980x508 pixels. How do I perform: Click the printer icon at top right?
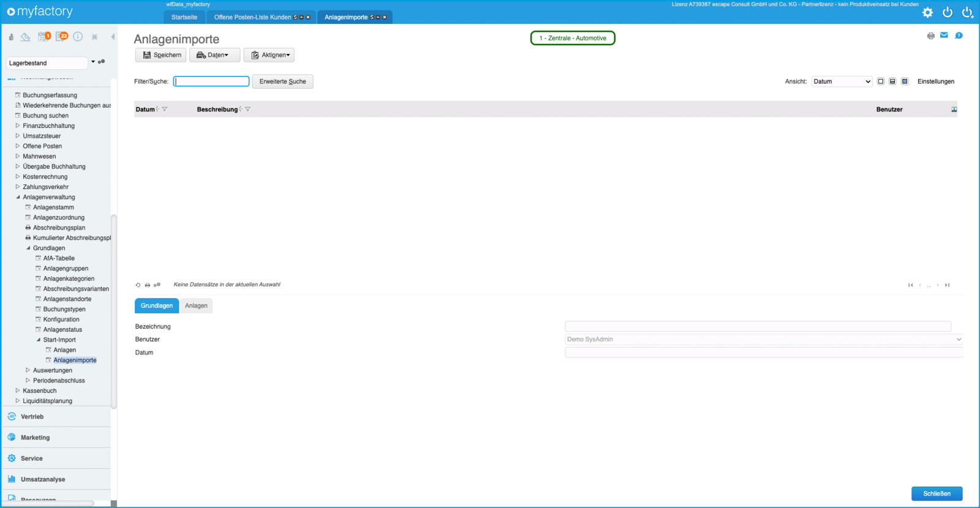930,36
